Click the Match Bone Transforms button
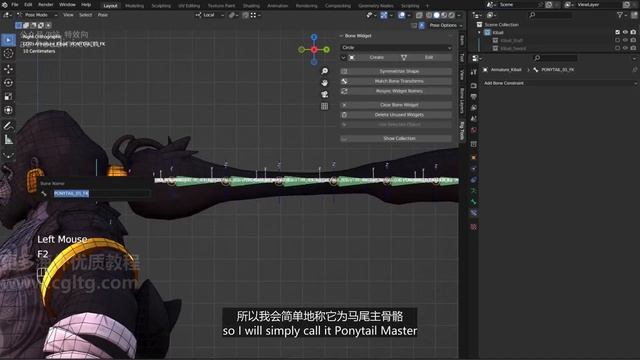The height and width of the screenshot is (360, 640). [x=396, y=81]
